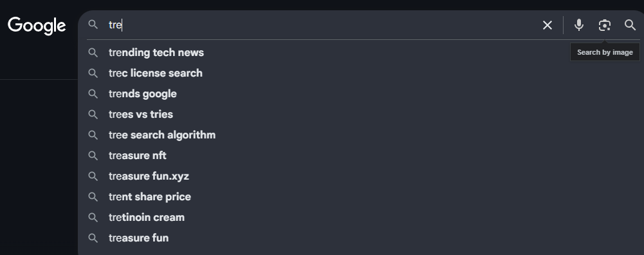Click magnifier icon left of typed text
Image resolution: width=644 pixels, height=255 pixels.
(93, 24)
